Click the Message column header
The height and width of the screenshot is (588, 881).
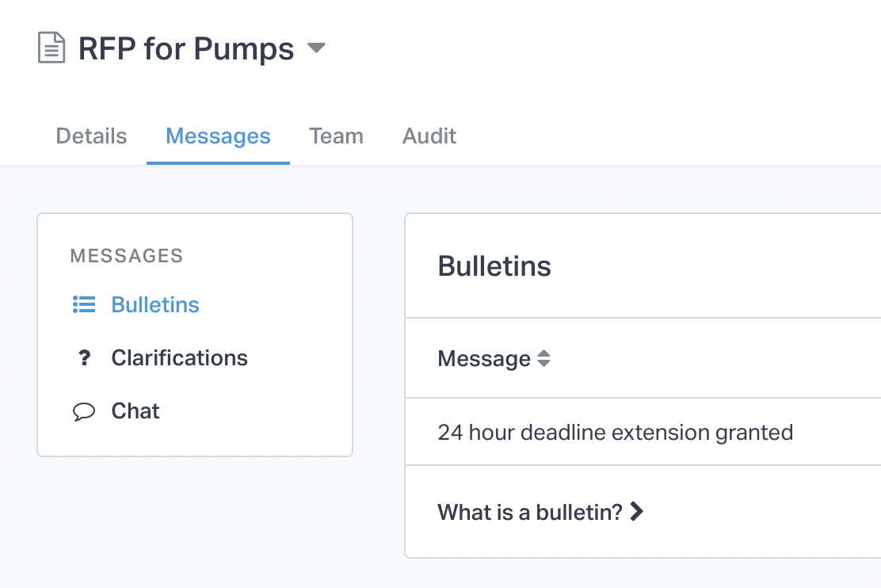484,359
